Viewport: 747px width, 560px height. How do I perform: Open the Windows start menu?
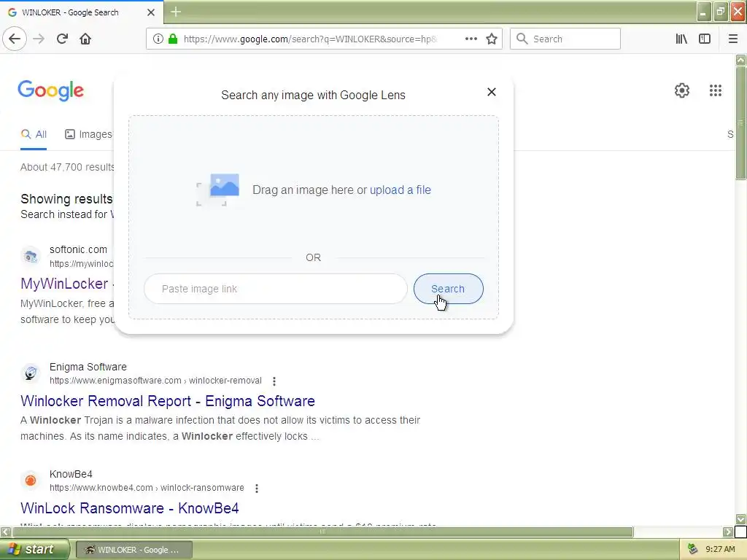click(x=34, y=550)
